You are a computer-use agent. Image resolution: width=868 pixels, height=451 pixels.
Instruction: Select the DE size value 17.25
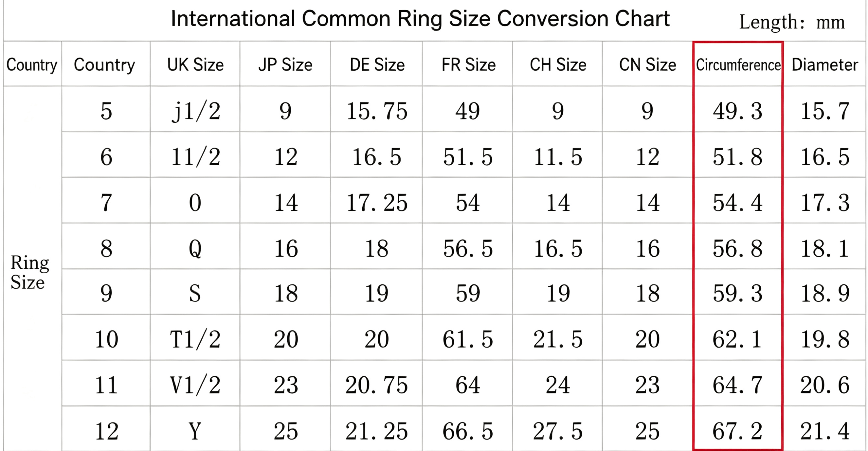point(377,203)
